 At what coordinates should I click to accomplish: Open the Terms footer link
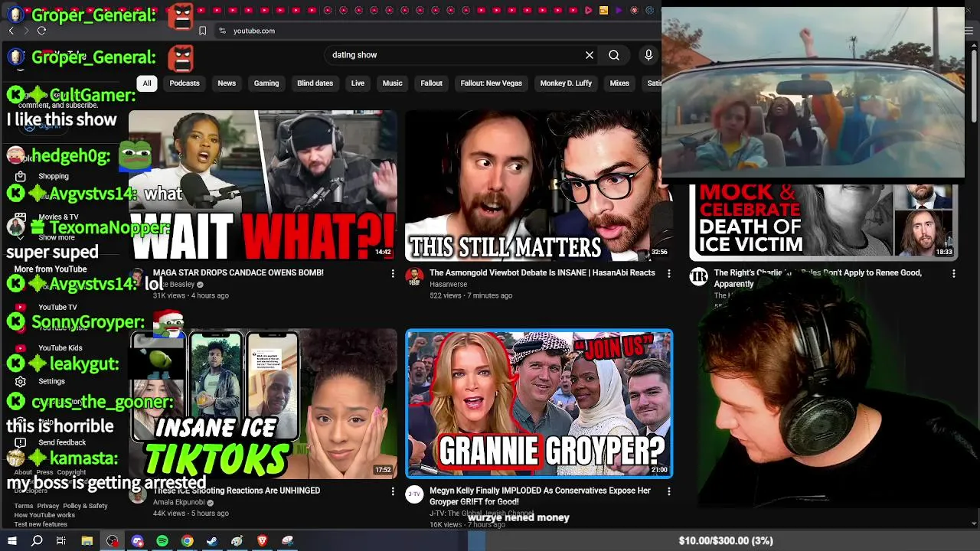pyautogui.click(x=23, y=506)
